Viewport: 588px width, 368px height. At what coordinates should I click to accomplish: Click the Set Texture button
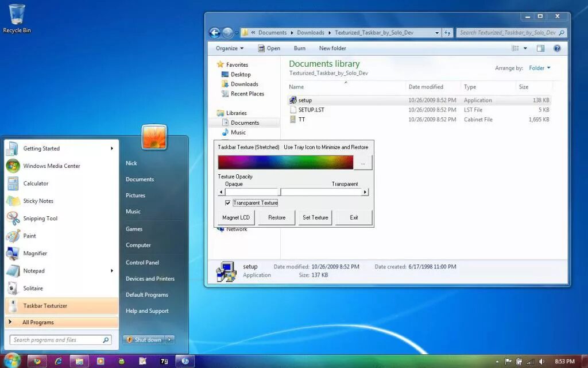pos(315,217)
